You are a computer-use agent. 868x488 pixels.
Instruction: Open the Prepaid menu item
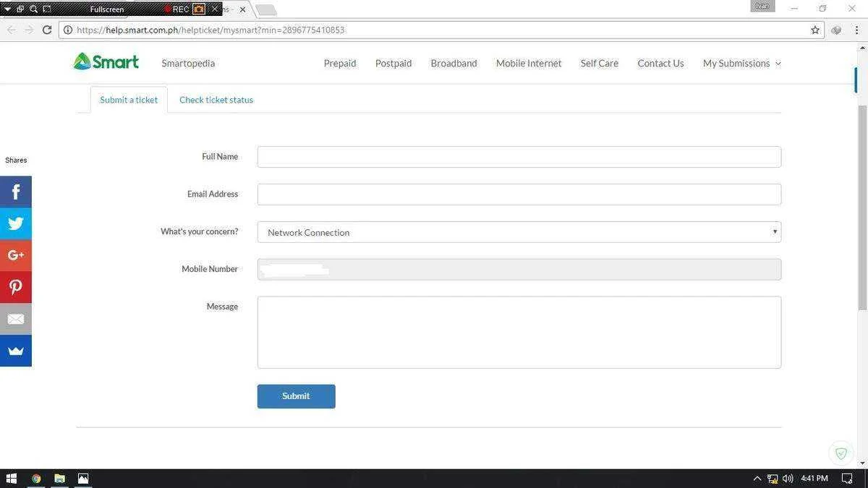[340, 63]
